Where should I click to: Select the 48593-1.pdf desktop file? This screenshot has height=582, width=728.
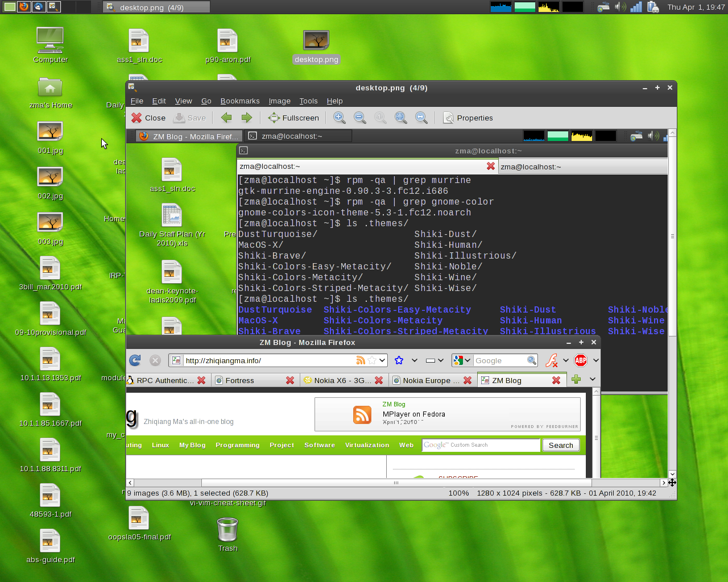click(x=50, y=501)
